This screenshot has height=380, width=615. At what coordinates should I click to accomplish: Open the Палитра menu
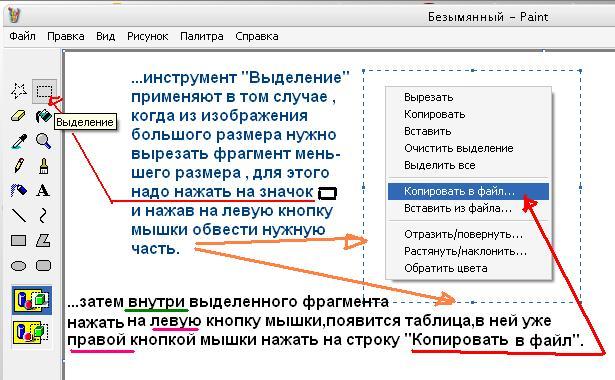tap(202, 36)
